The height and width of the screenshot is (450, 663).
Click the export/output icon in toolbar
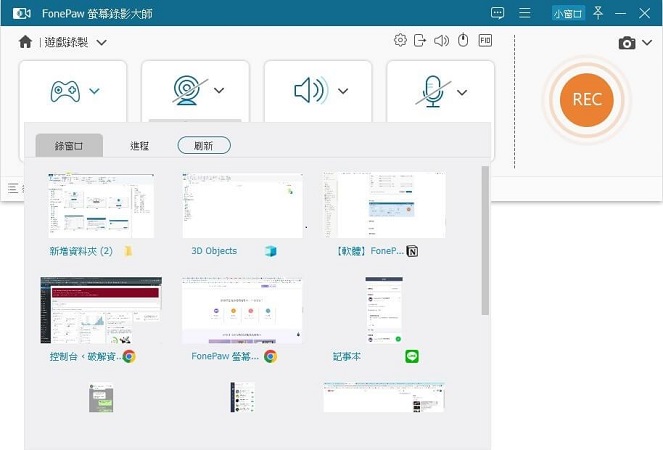pyautogui.click(x=420, y=41)
